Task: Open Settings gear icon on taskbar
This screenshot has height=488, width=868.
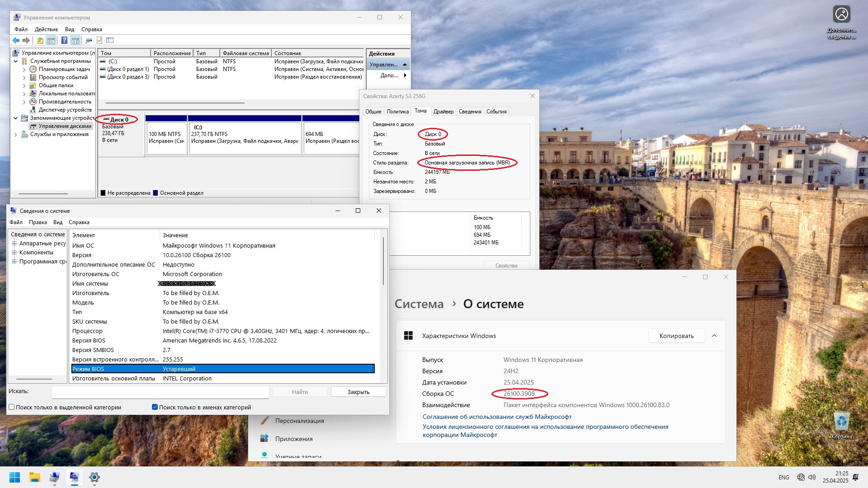Action: point(94,477)
